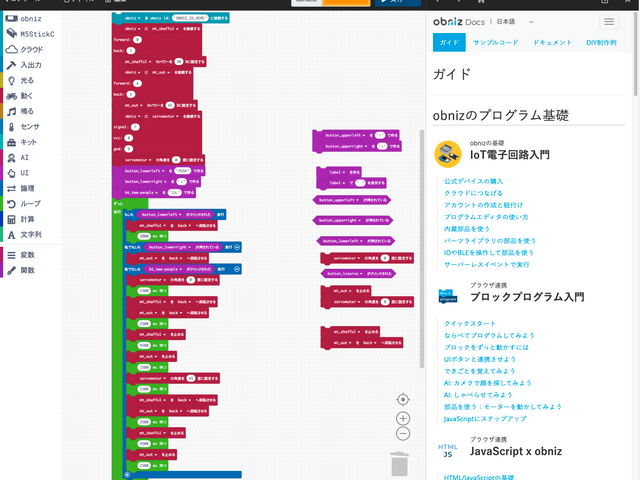Image resolution: width=640 pixels, height=480 pixels.
Task: Switch to the ガイド tab
Action: (449, 42)
